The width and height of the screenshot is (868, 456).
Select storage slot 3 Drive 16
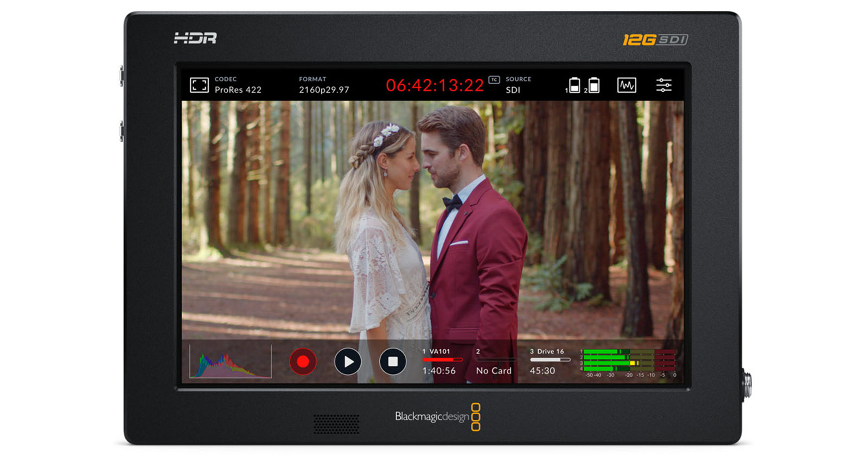pos(548,362)
